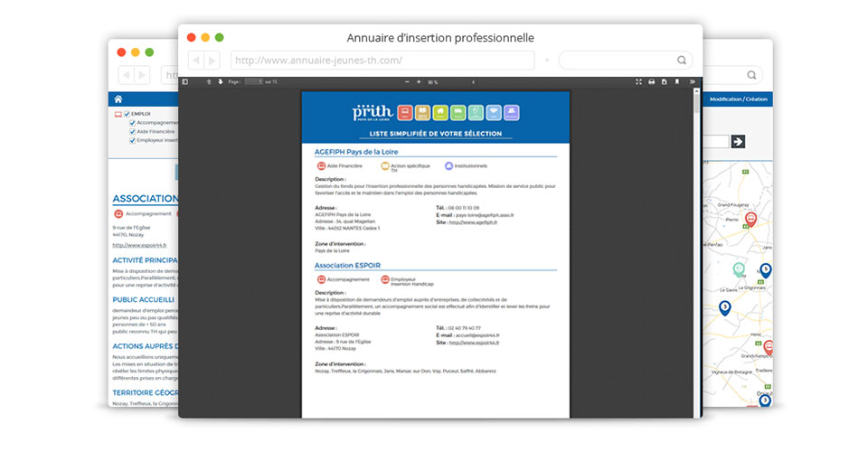Click the purple institution category icon in PDF header
The height and width of the screenshot is (452, 868).
pos(512,112)
